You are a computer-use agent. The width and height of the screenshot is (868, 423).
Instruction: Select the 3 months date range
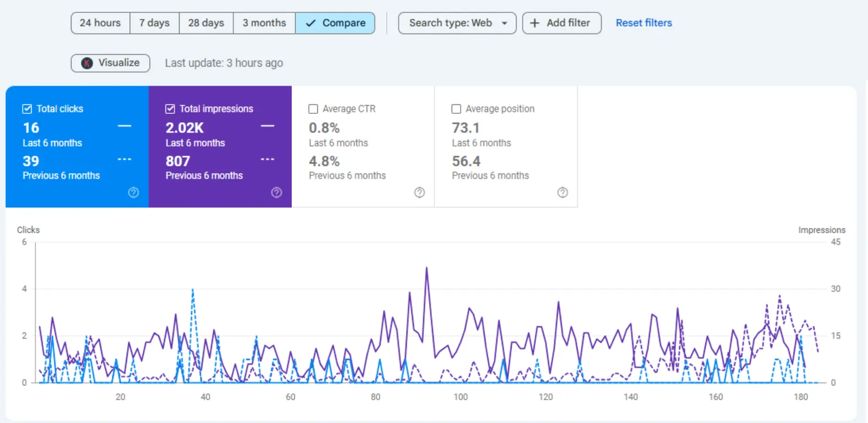264,23
